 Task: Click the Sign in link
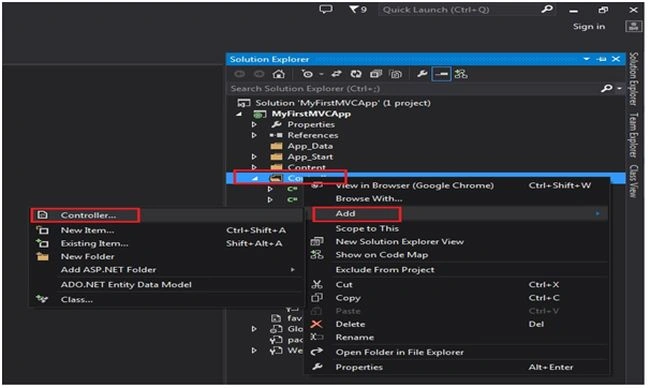589,27
